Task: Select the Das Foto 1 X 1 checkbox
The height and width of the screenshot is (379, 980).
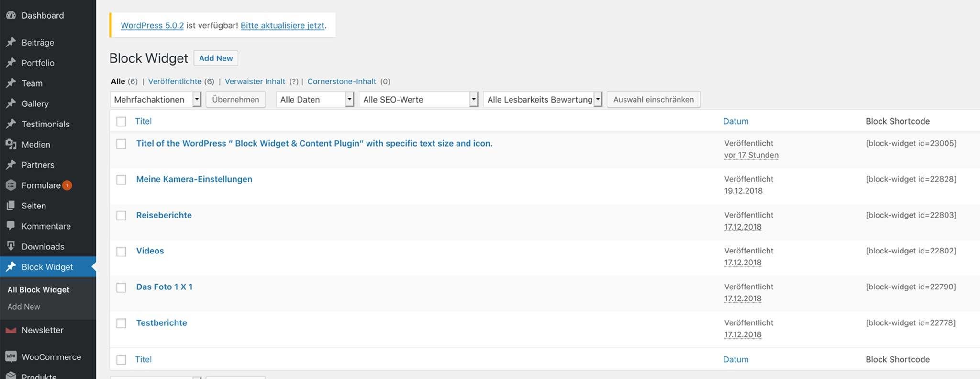Action: pos(122,287)
